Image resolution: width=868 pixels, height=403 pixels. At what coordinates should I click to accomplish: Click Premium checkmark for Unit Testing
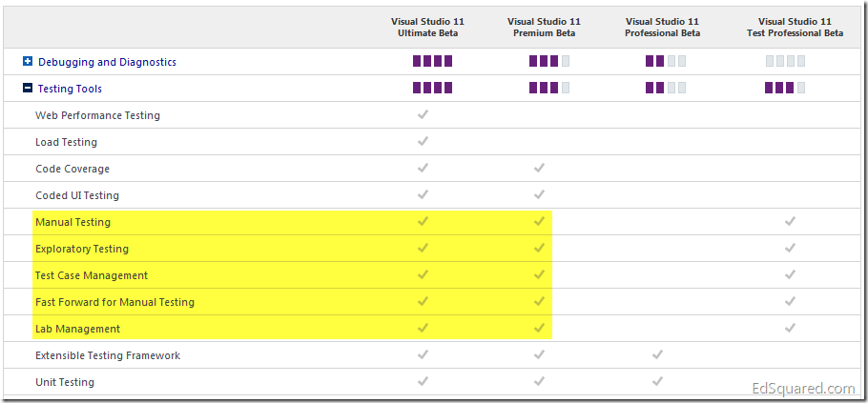tap(539, 381)
